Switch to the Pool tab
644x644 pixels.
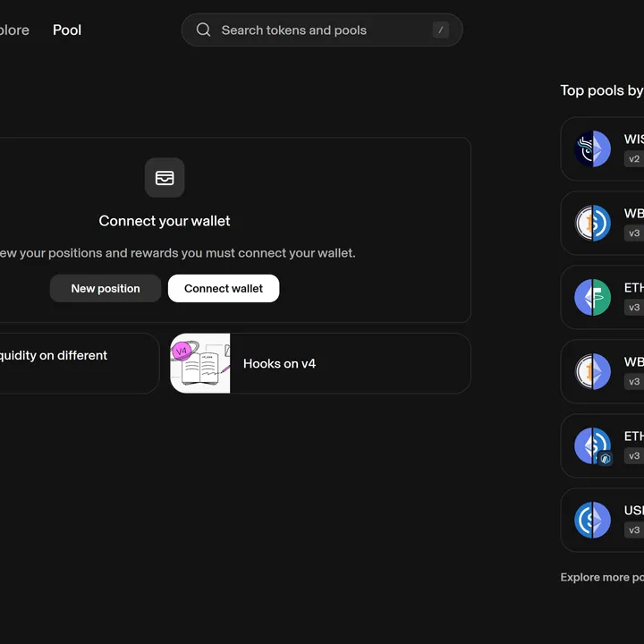pyautogui.click(x=67, y=30)
